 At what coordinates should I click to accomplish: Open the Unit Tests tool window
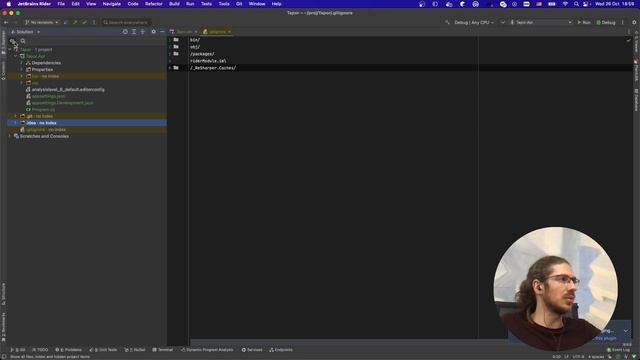tap(103, 350)
